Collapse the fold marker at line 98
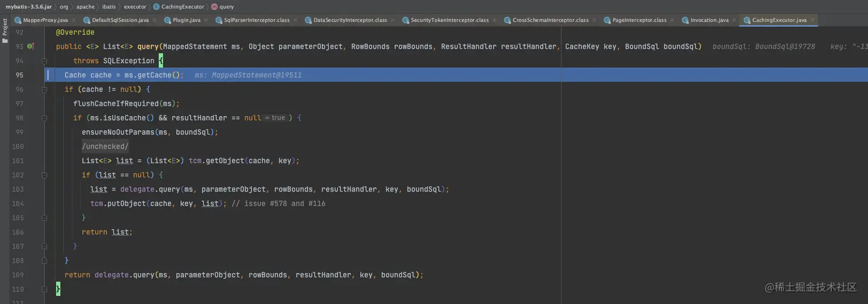Screen dimensions: 868x304 44,118
